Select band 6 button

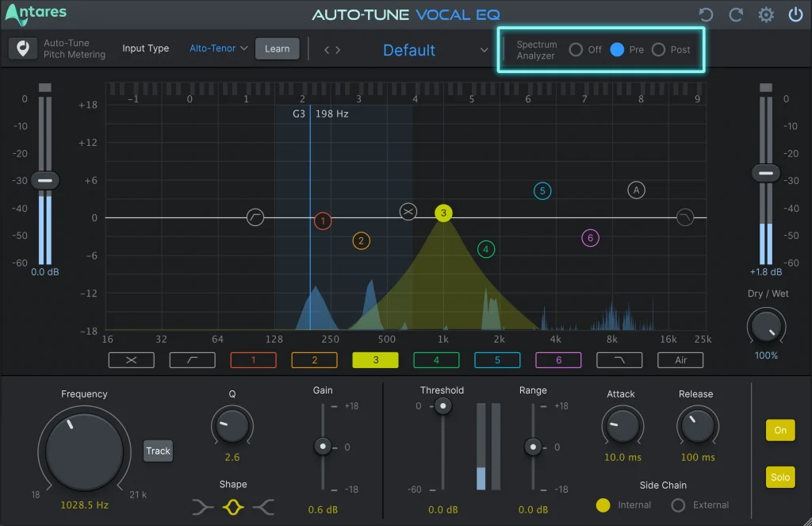click(558, 360)
